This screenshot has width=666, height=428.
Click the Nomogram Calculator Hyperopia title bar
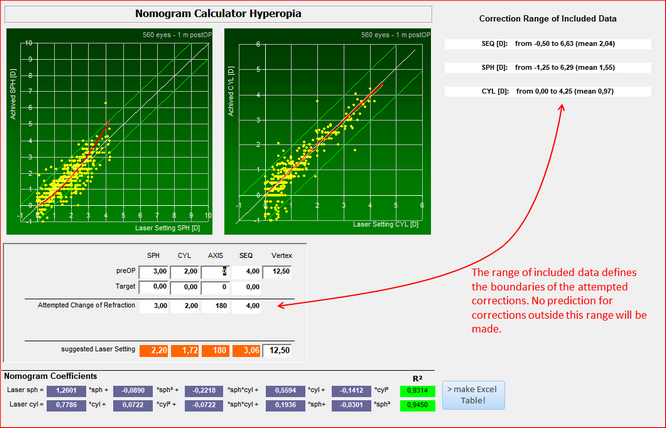coord(218,14)
